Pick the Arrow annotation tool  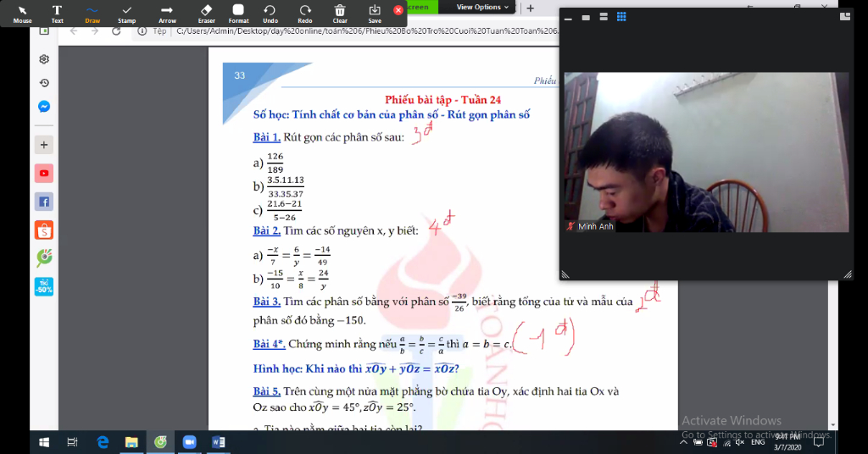coord(167,14)
